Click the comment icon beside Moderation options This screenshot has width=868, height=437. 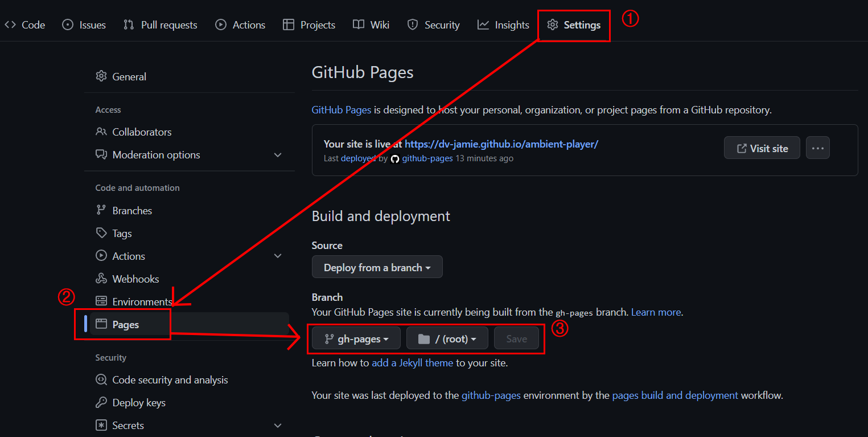click(101, 154)
